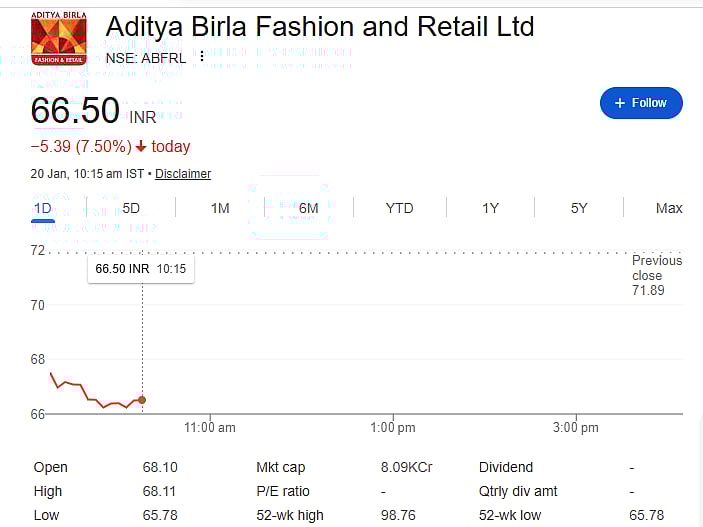Screen dimensions: 703x527
Task: Click the 66.50 INR chart tooltip
Action: coord(140,269)
